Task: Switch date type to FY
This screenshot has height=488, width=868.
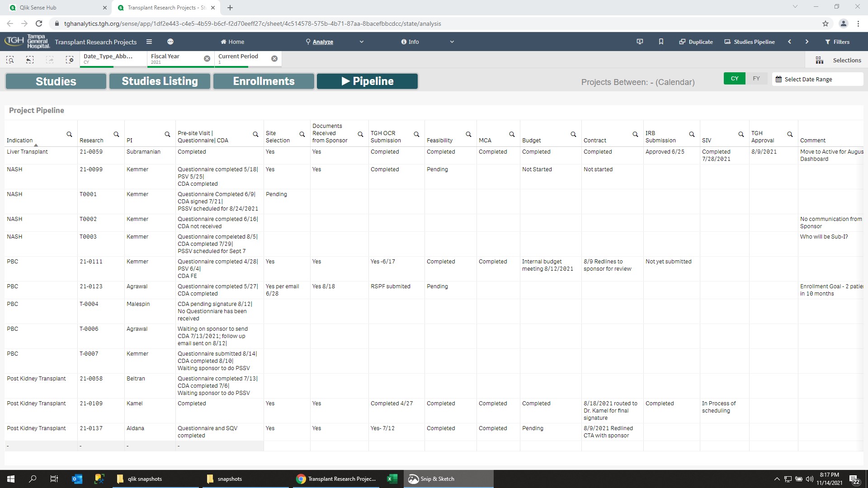Action: [756, 78]
